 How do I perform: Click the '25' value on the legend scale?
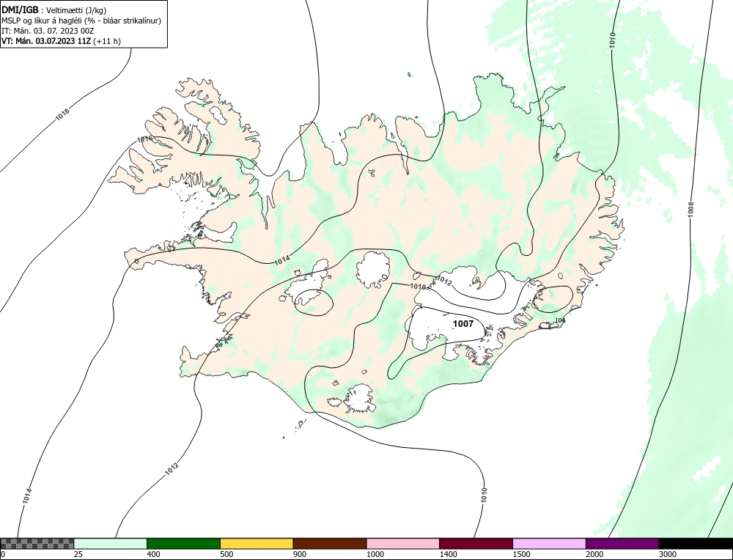tap(78, 554)
